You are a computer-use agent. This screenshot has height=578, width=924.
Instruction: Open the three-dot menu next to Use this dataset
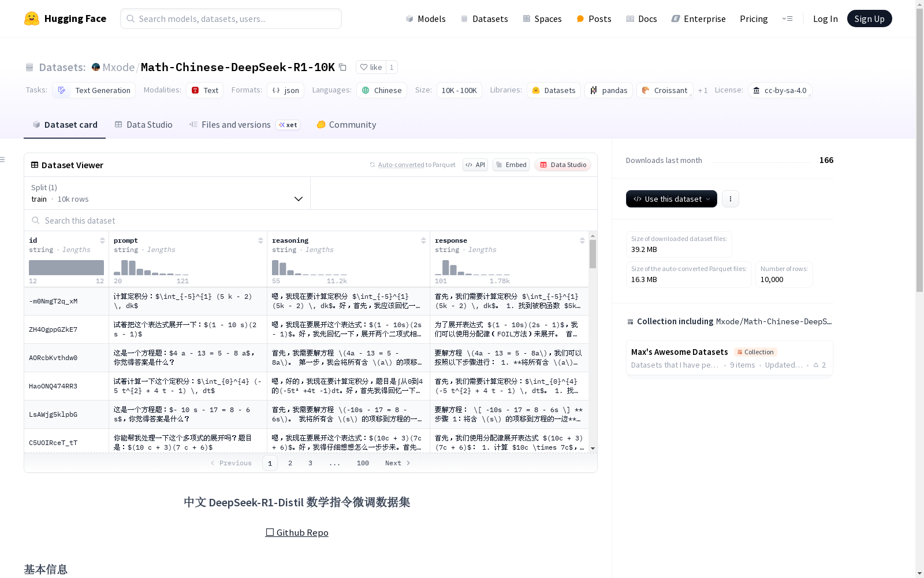point(731,199)
